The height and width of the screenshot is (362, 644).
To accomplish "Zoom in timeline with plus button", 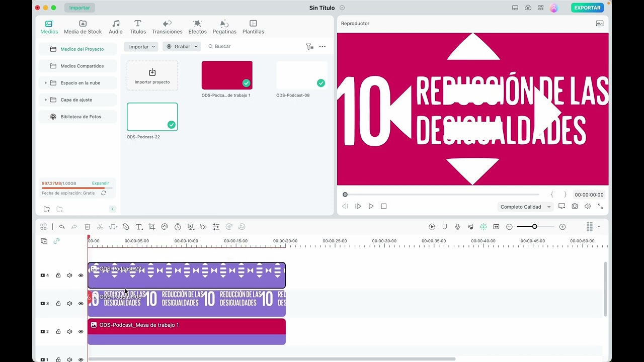I will [562, 227].
